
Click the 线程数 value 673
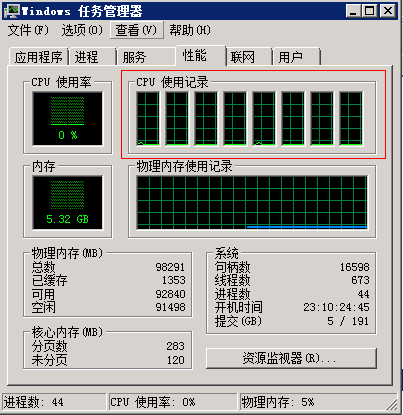pyautogui.click(x=360, y=280)
